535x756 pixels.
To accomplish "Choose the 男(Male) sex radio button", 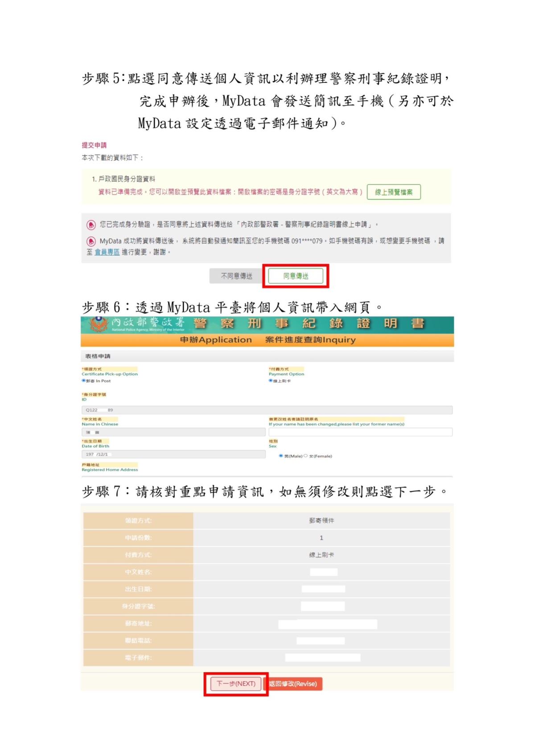I will point(281,456).
